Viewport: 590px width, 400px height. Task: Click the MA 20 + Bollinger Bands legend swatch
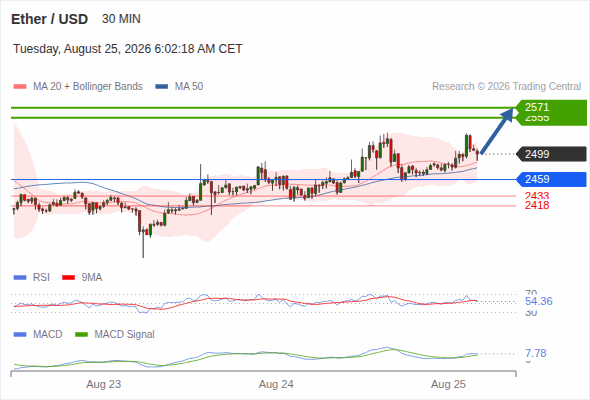20,87
